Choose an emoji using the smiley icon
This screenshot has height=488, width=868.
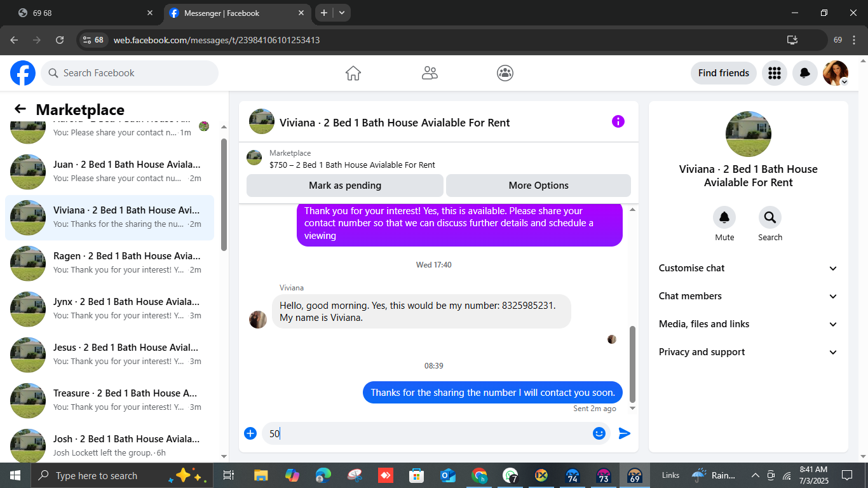[599, 433]
